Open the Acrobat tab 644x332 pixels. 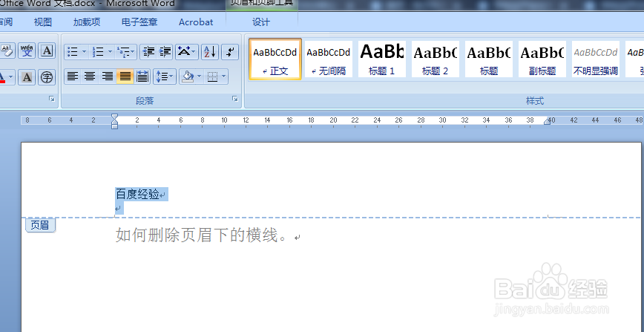[196, 22]
